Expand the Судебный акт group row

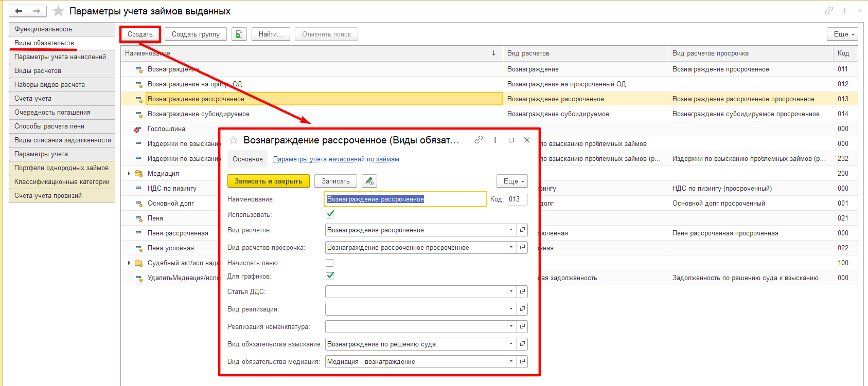[x=129, y=263]
